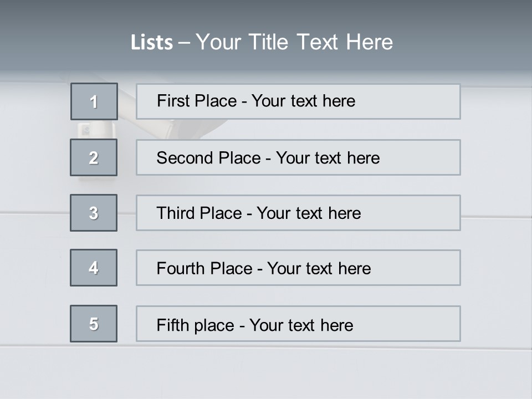
Task: Click the dash in the slide title
Action: [184, 43]
